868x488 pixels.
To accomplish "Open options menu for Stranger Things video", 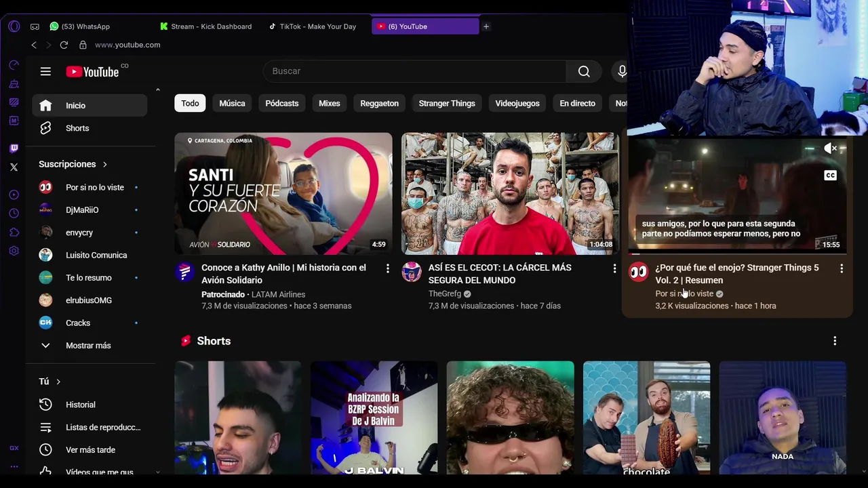I will coord(842,268).
